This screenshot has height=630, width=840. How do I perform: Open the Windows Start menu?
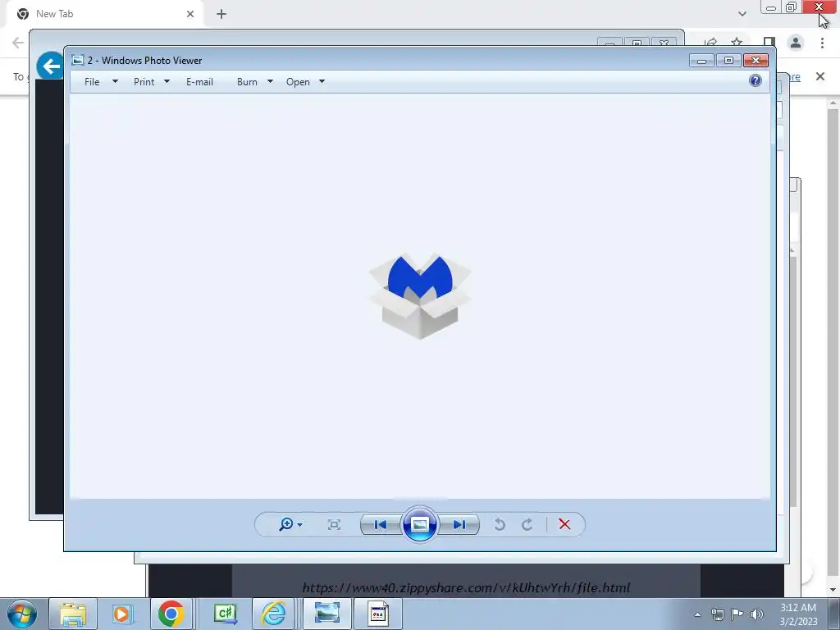coord(22,614)
